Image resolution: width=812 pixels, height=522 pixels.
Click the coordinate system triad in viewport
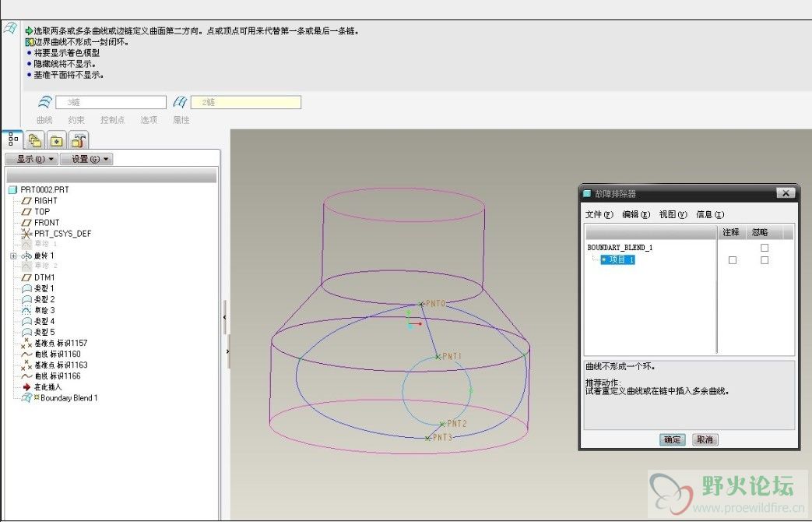(x=412, y=321)
